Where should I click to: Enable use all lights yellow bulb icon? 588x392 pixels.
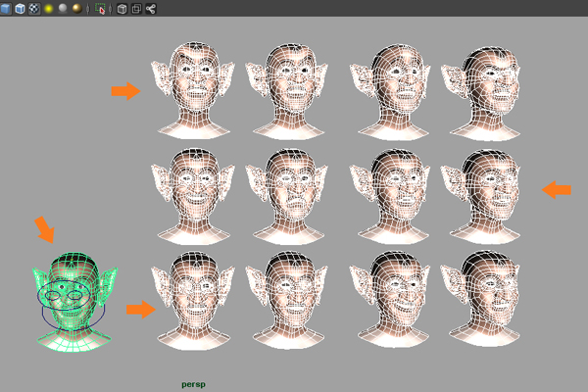[49, 9]
